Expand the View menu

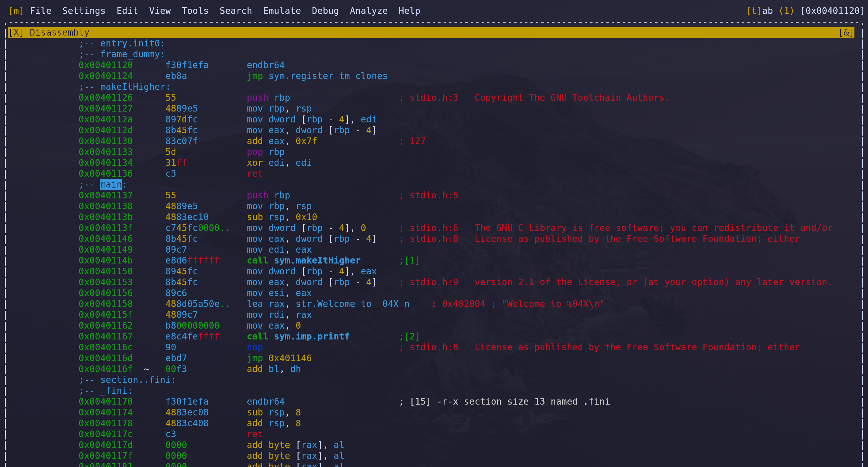(x=160, y=11)
